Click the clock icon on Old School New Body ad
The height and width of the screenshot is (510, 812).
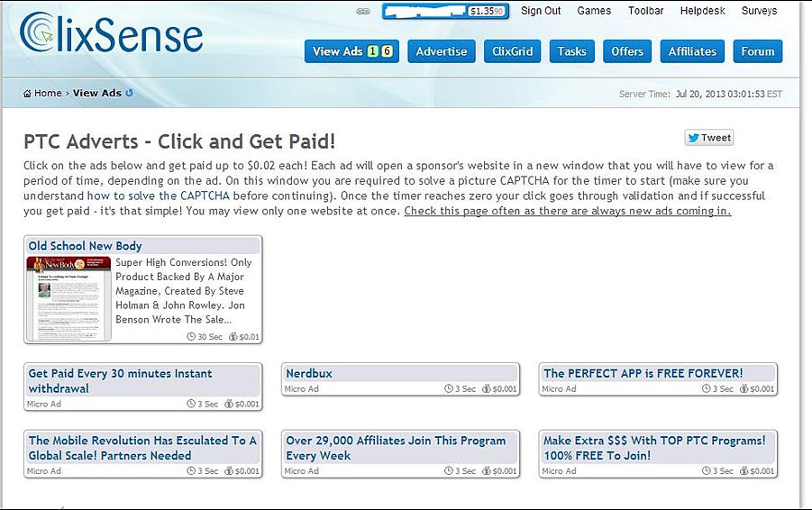[x=191, y=337]
